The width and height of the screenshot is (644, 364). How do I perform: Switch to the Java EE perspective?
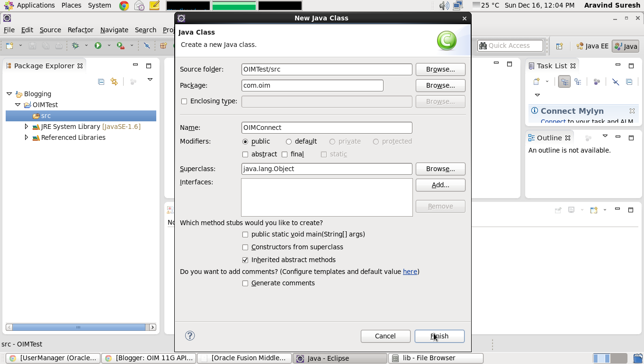point(592,46)
